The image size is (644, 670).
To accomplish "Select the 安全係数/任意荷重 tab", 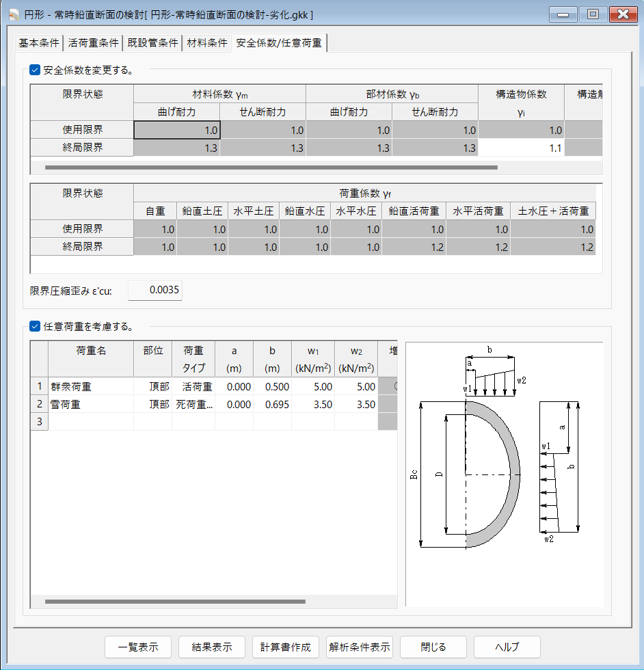I will (279, 42).
